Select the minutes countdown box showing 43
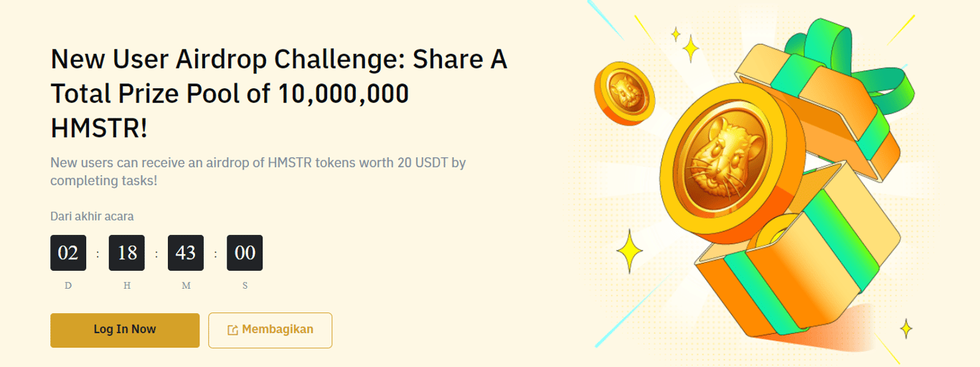Screen dimensions: 980x367 tap(186, 253)
